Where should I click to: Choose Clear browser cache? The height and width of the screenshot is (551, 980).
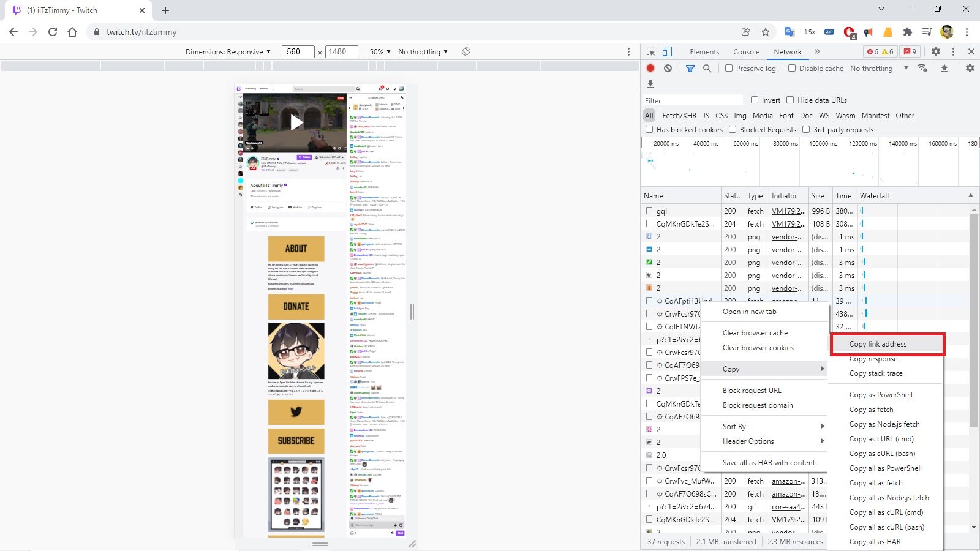(755, 333)
